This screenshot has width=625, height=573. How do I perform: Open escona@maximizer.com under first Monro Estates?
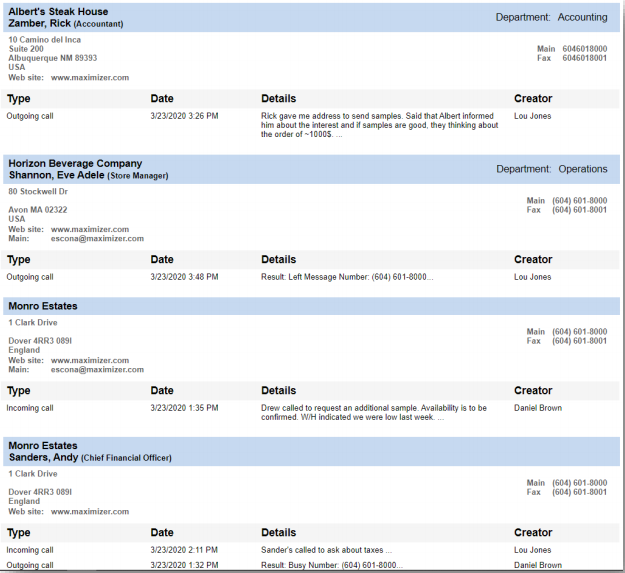coord(97,370)
